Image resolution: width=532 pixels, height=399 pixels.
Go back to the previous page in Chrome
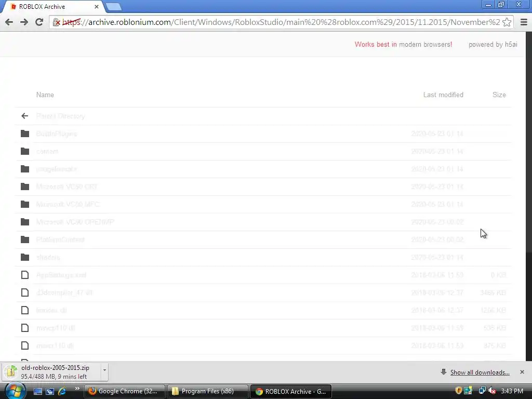point(9,22)
